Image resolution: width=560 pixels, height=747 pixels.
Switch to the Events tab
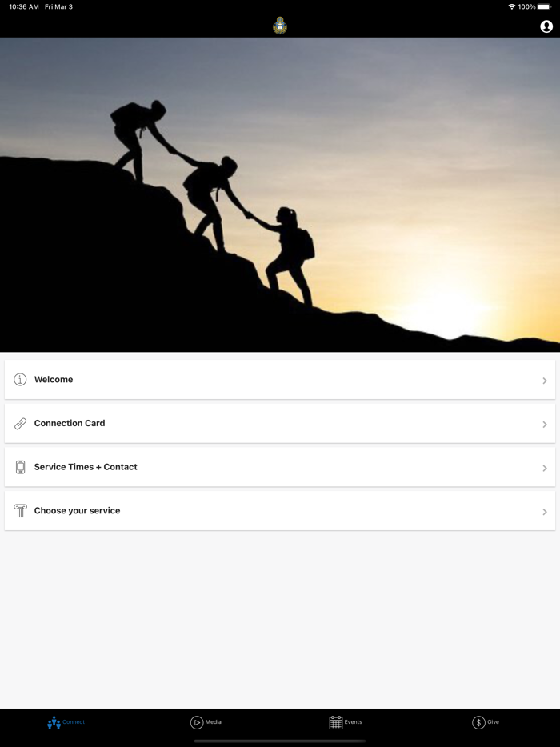346,722
